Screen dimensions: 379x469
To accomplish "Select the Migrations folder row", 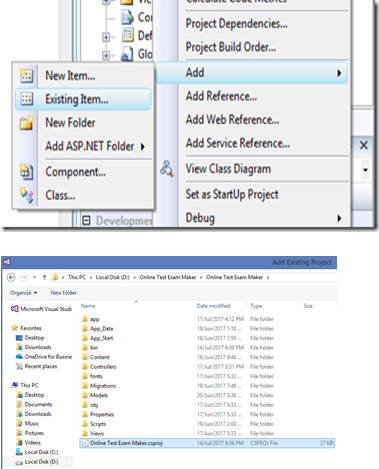I will coord(207,386).
